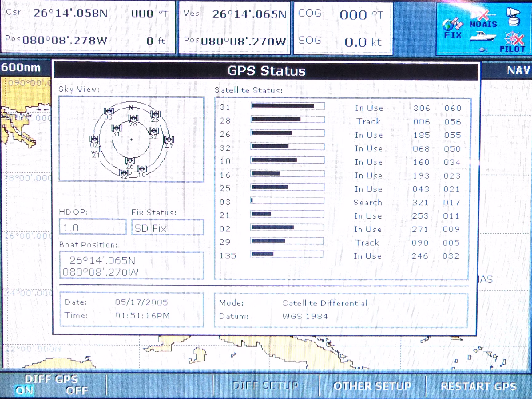
Task: Click the 600nm chart range label
Action: 21,67
